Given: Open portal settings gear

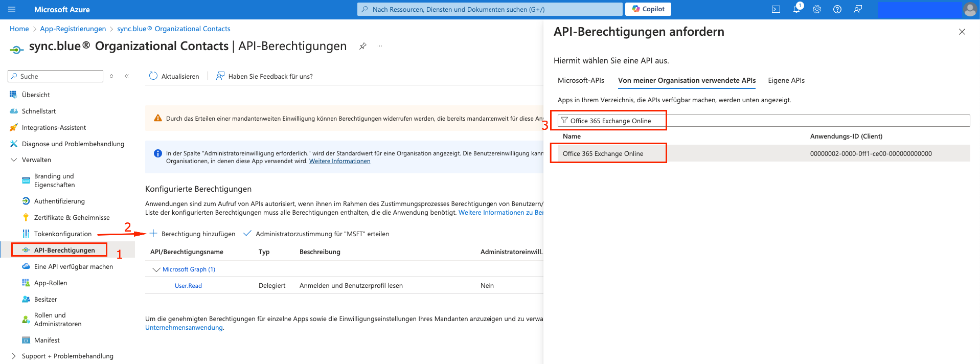Looking at the screenshot, I should [817, 9].
